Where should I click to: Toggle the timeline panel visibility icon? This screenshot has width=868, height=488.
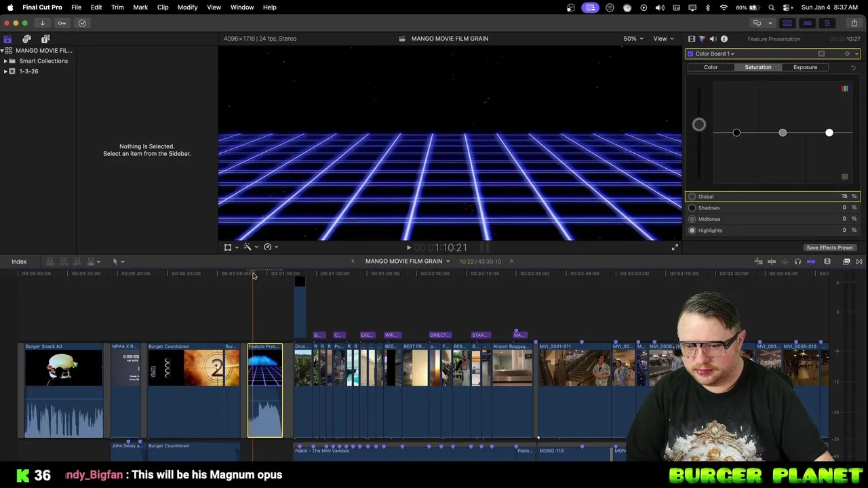coord(807,23)
